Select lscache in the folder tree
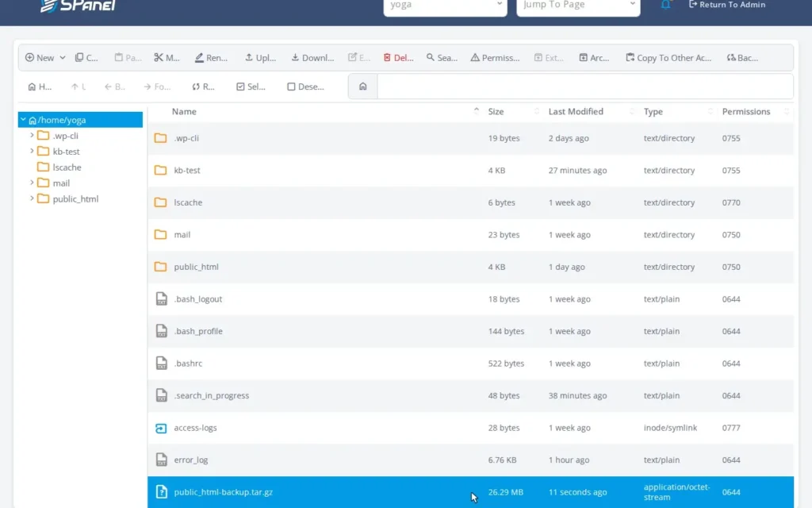This screenshot has width=812, height=508. [67, 167]
